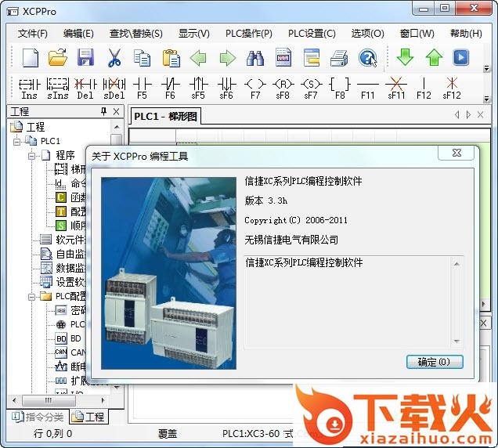Viewport: 498px width, 448px height.
Task: Open the 帮助(H) menu
Action: click(x=466, y=34)
